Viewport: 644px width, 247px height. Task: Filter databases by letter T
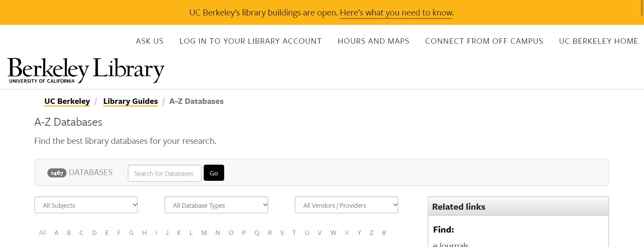point(294,233)
